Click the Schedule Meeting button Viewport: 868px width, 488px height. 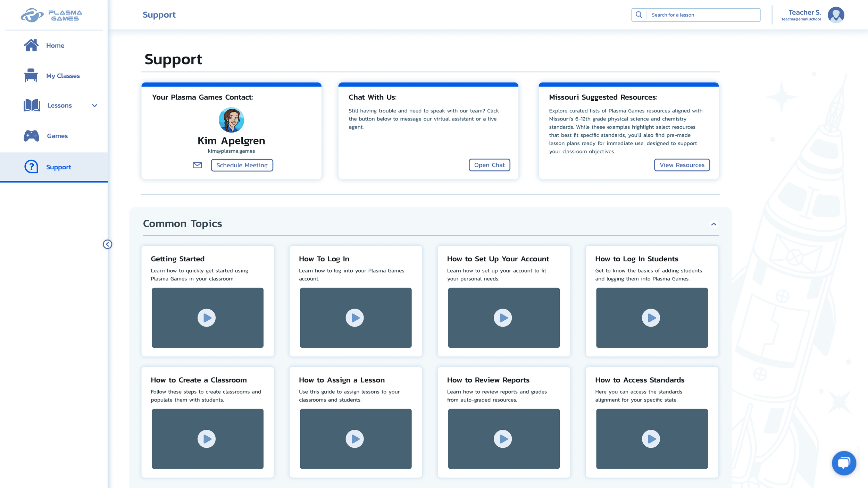[x=242, y=165]
